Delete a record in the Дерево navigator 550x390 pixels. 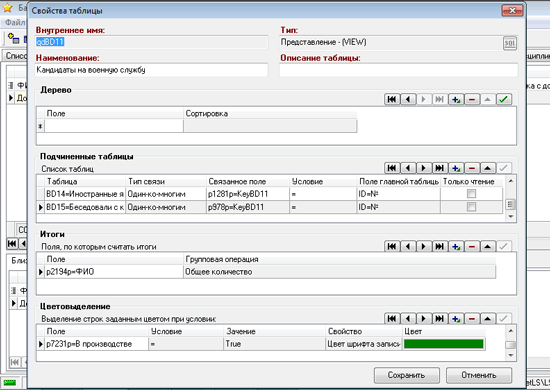point(472,99)
